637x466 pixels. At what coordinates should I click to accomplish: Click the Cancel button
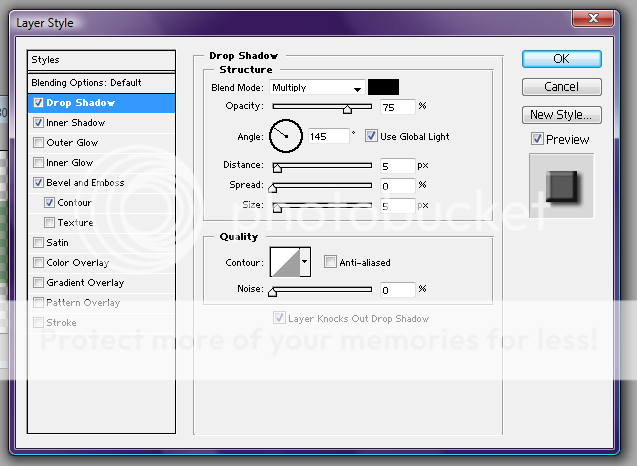[x=561, y=87]
